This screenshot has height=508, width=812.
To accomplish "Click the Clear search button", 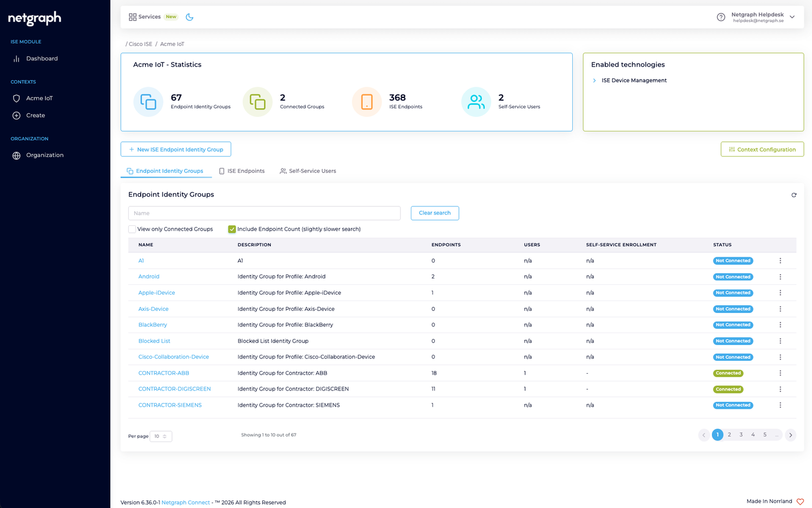I will [x=435, y=213].
